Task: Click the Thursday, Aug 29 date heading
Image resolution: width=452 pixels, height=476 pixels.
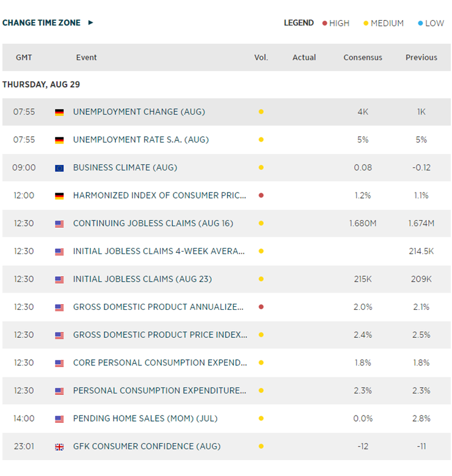Action: (x=41, y=84)
